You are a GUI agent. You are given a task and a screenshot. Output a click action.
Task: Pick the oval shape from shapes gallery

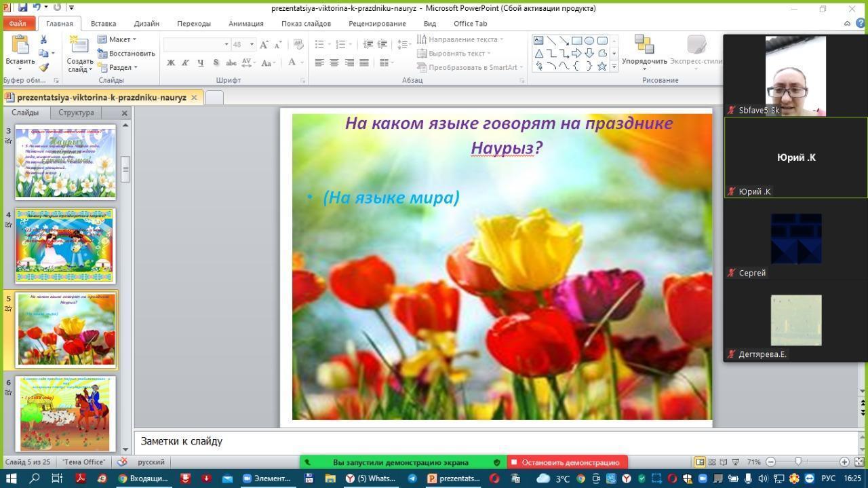tap(589, 40)
